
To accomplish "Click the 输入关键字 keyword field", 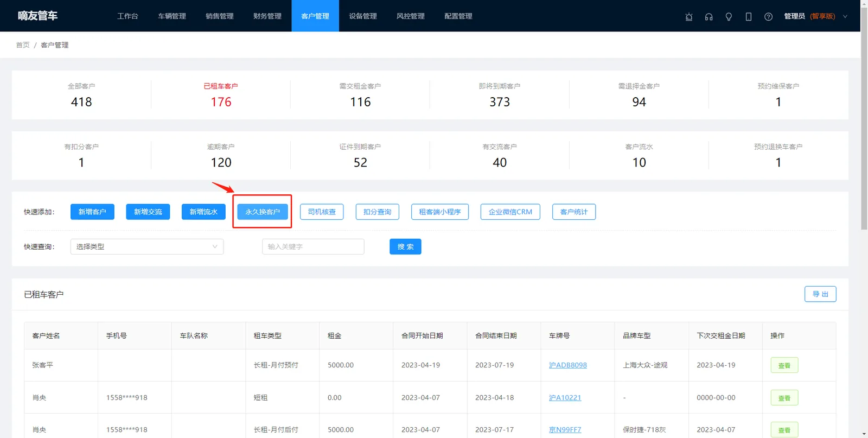I will pyautogui.click(x=313, y=246).
